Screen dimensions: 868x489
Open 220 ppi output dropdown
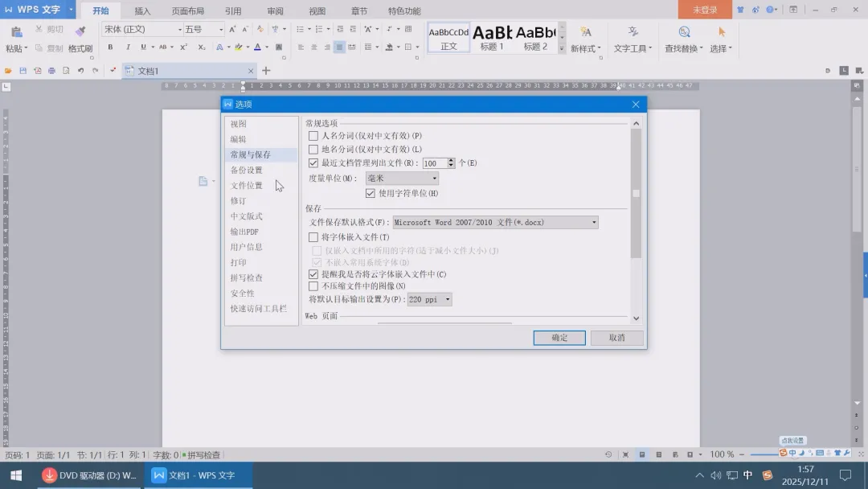tap(429, 300)
